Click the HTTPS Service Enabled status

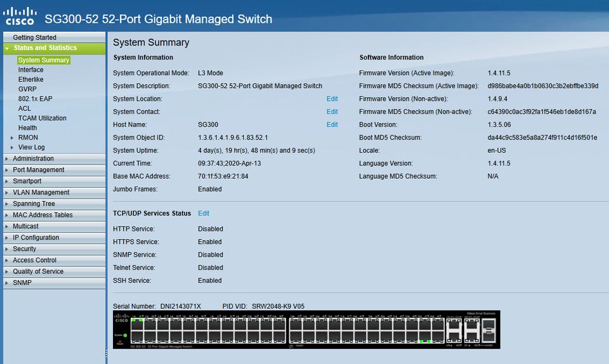210,242
